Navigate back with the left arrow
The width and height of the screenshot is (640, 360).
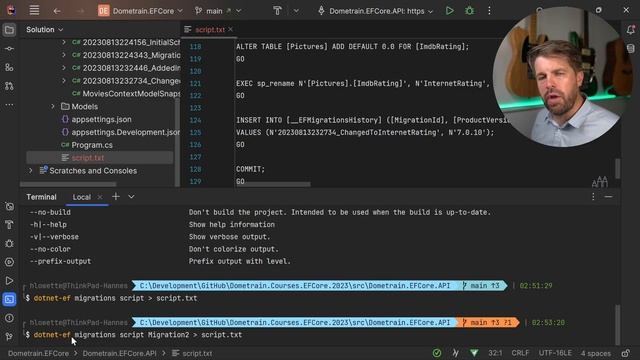point(57,11)
